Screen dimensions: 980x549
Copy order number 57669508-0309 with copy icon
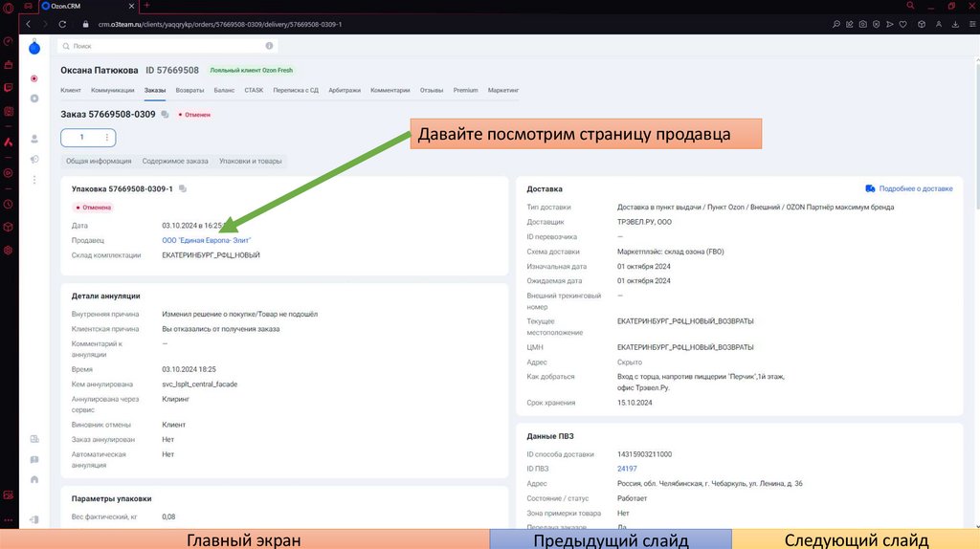pos(165,115)
